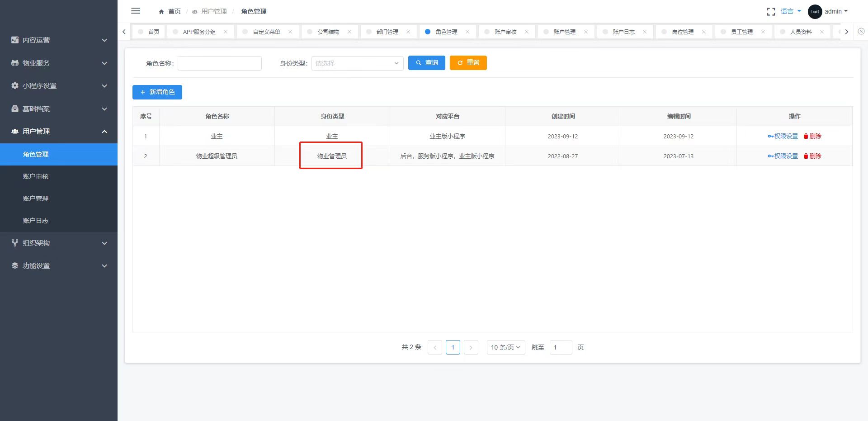The image size is (868, 421).
Task: Click the 重置 reset button
Action: 468,63
